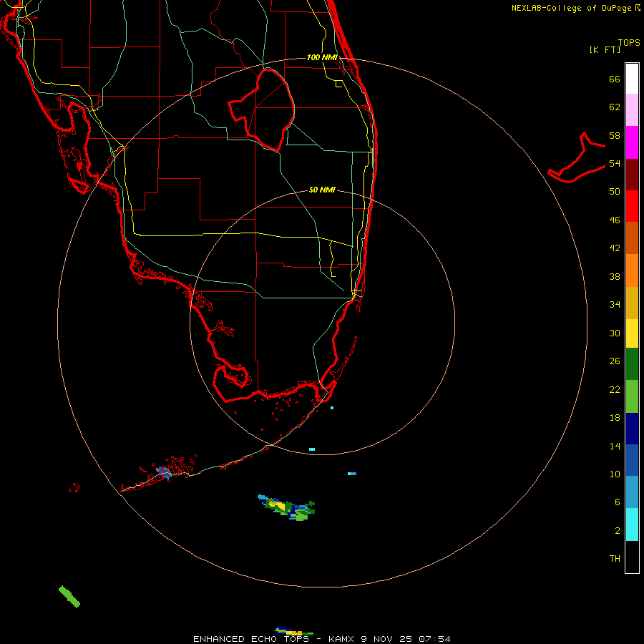
Task: Click the light green streak echo at lower left
Action: (x=69, y=597)
